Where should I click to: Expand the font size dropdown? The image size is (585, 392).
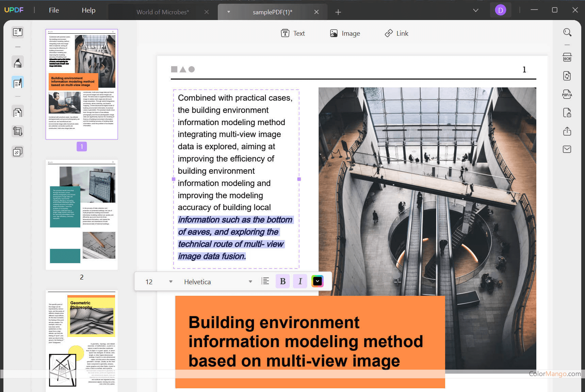(171, 282)
